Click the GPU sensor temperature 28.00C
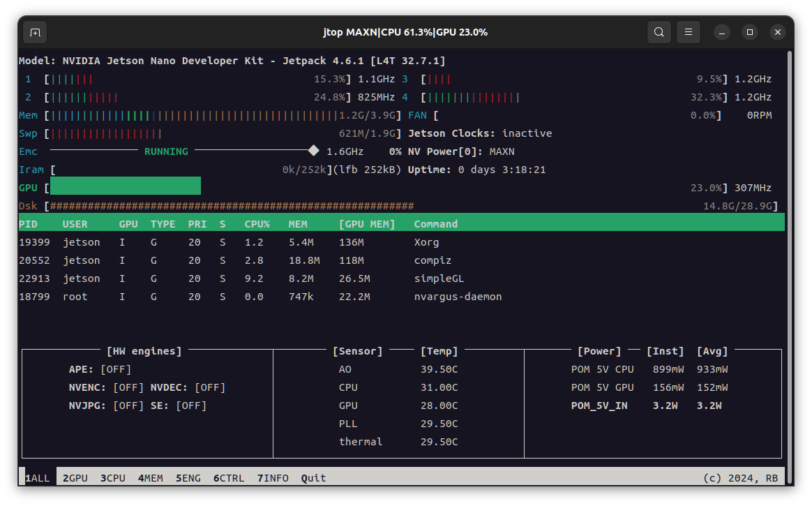 click(439, 405)
